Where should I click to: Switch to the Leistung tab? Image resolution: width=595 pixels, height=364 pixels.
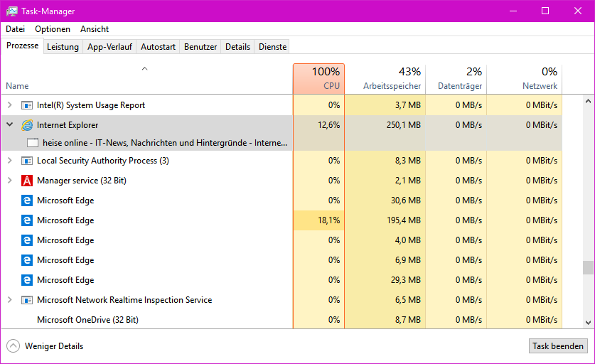click(x=63, y=47)
